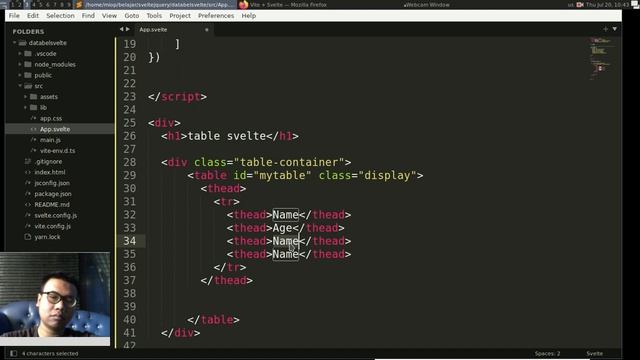Expand the node_modules folder

click(x=20, y=64)
